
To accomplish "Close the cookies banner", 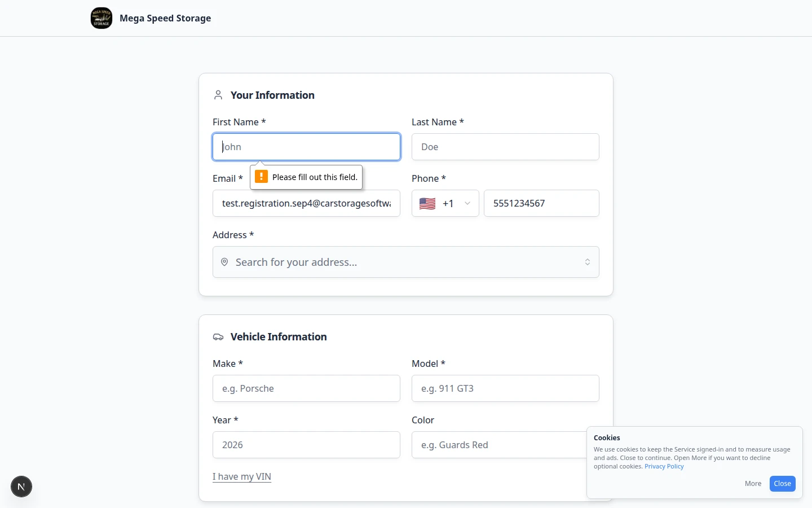I will pyautogui.click(x=783, y=484).
